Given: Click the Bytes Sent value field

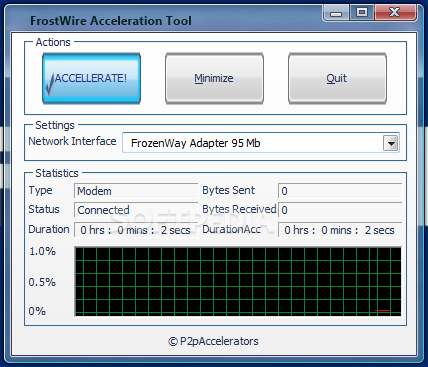Looking at the screenshot, I should tap(340, 191).
